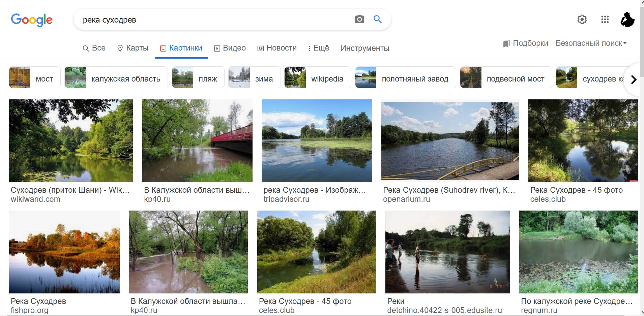The width and height of the screenshot is (644, 316).
Task: Open the account profile avatar
Action: click(627, 20)
